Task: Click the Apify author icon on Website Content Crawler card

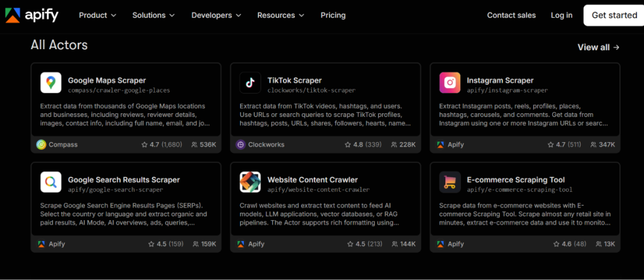Action: 241,244
